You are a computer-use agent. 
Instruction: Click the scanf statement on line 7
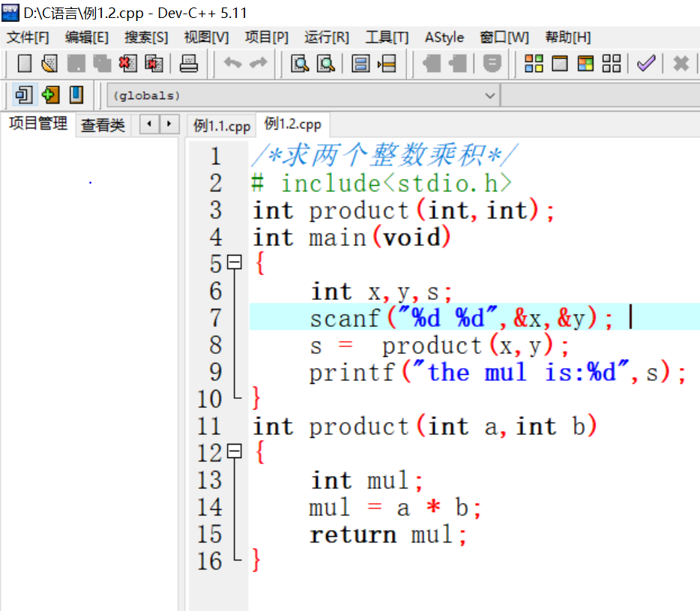point(461,318)
